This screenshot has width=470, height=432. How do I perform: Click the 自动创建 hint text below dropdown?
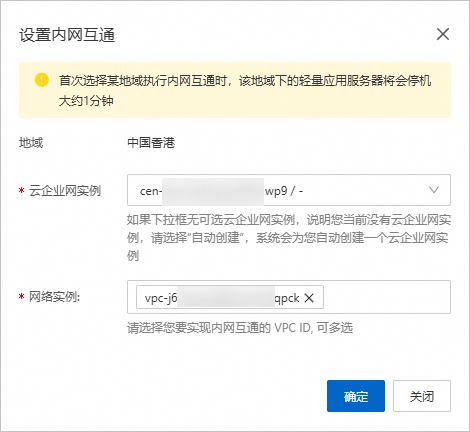(x=288, y=238)
